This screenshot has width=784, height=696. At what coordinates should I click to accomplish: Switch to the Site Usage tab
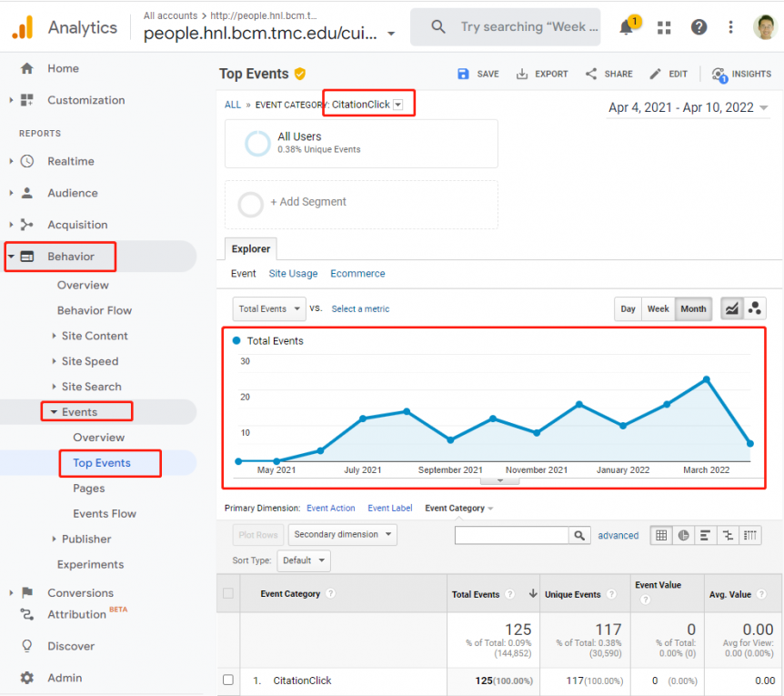[293, 273]
